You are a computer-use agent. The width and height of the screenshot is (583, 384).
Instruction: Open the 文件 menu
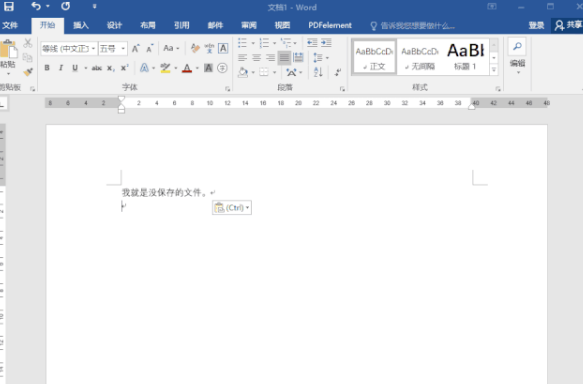click(10, 25)
